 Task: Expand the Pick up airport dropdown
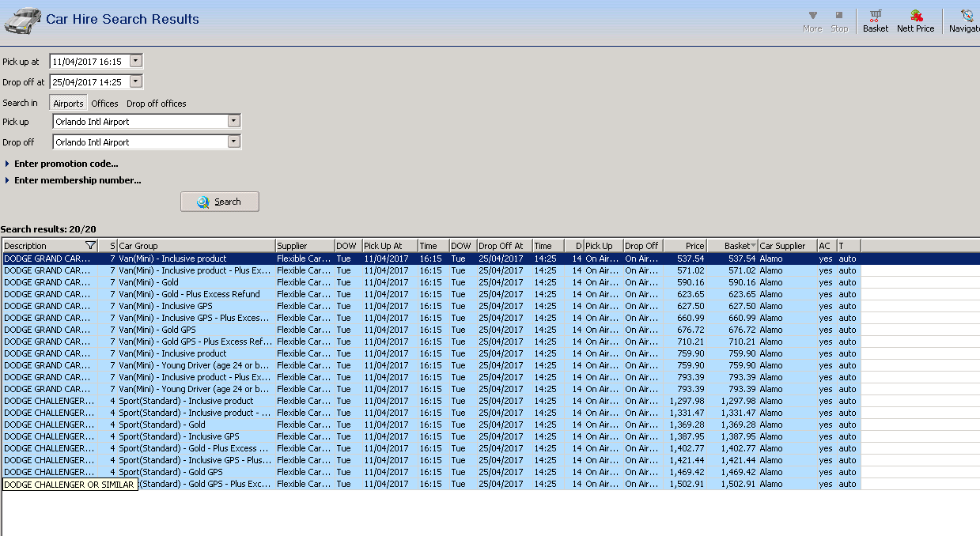(233, 122)
